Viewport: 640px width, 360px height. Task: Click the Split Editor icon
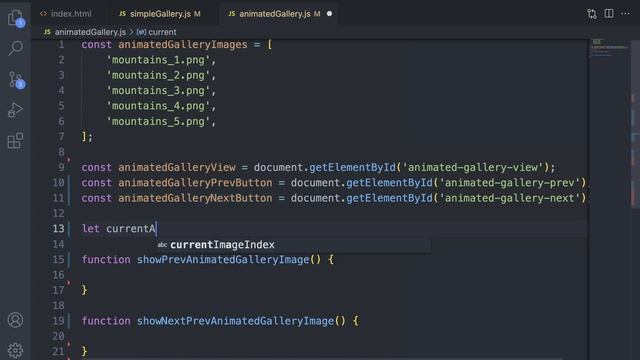coord(609,13)
